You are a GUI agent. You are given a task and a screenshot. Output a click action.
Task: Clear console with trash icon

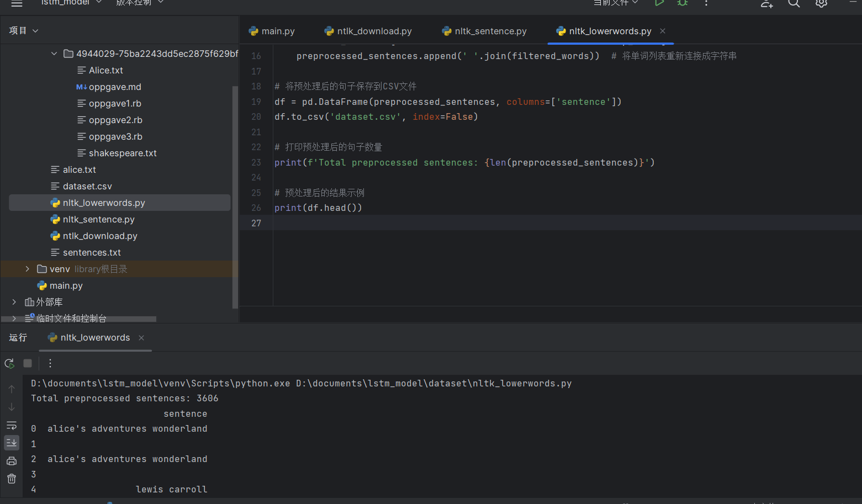[12, 479]
